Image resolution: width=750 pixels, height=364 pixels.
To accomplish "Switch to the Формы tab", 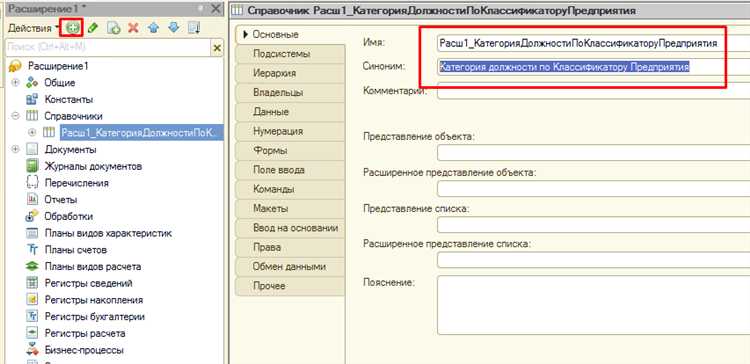I will coord(290,151).
